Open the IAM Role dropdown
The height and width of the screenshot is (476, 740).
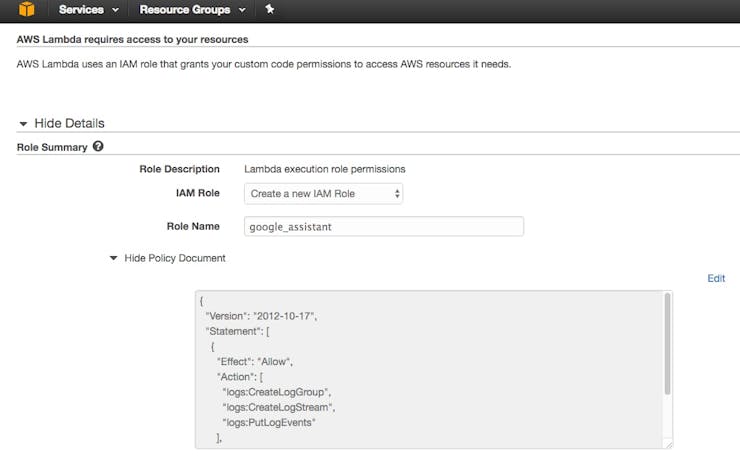click(323, 193)
